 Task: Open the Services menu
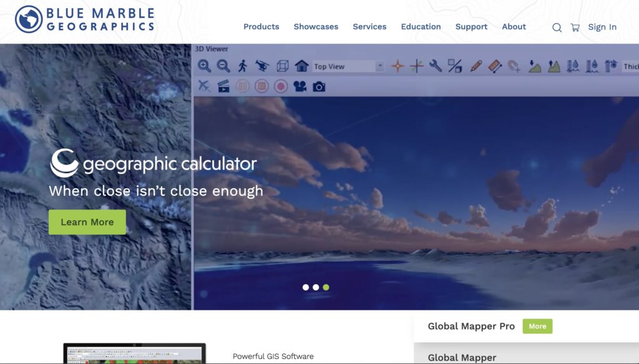point(369,26)
